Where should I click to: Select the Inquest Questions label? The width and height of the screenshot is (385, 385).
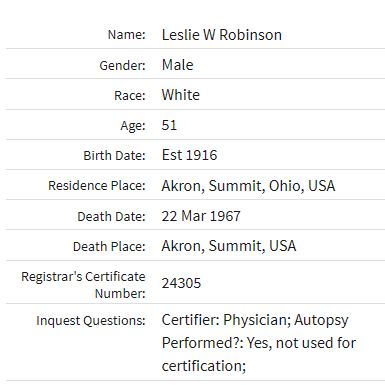tap(91, 321)
